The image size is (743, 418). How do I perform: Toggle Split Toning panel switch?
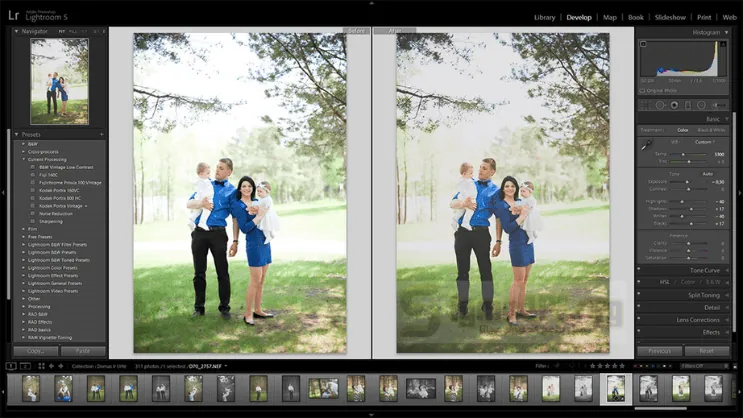(639, 294)
